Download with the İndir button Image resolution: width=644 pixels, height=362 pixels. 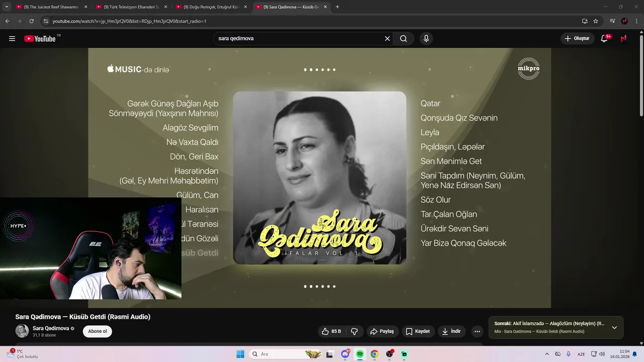click(x=451, y=331)
